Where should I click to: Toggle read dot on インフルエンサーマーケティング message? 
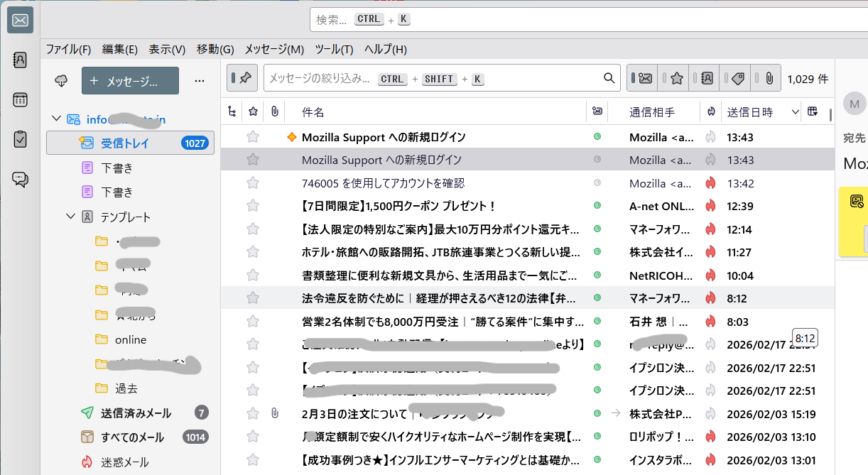point(597,460)
